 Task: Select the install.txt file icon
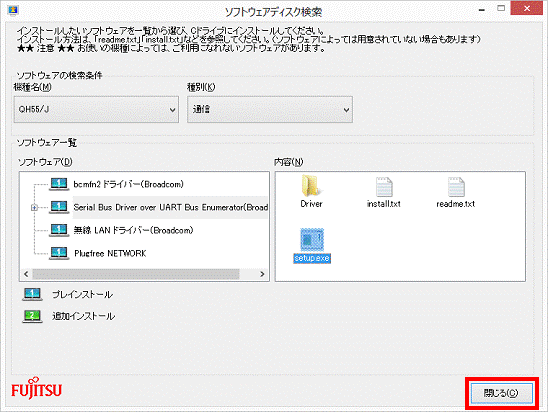[384, 187]
